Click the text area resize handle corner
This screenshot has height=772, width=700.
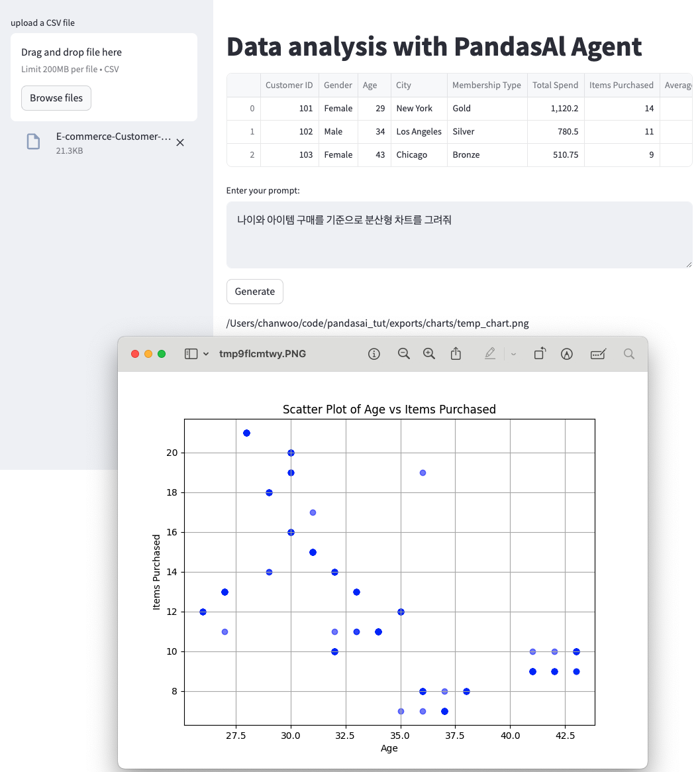pos(689,264)
